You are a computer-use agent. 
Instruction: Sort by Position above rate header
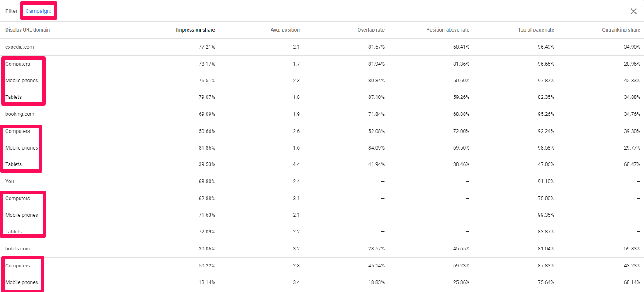pyautogui.click(x=448, y=30)
